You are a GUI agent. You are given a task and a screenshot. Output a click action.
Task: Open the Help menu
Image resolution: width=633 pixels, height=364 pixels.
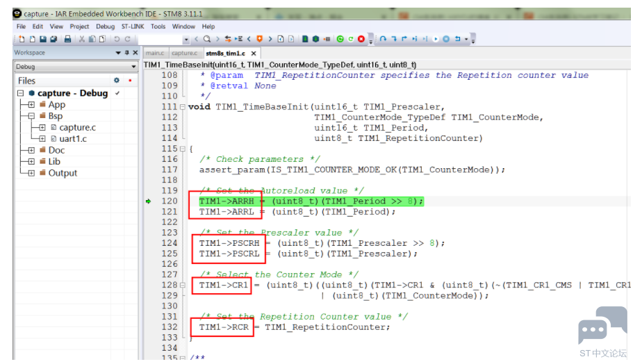pos(208,26)
